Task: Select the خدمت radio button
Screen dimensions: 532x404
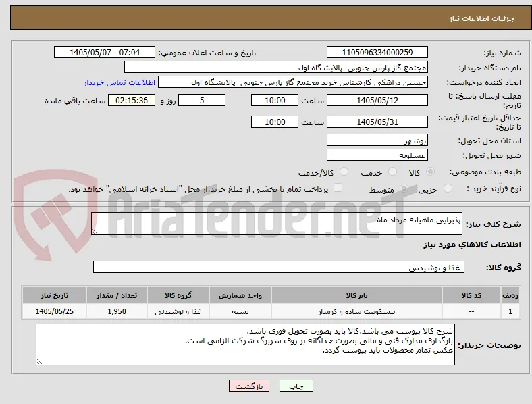Action: point(392,172)
